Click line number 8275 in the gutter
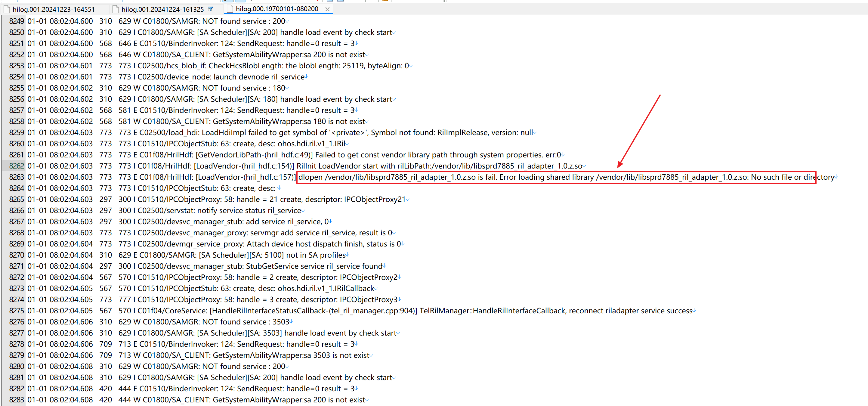This screenshot has height=406, width=868. coord(17,310)
